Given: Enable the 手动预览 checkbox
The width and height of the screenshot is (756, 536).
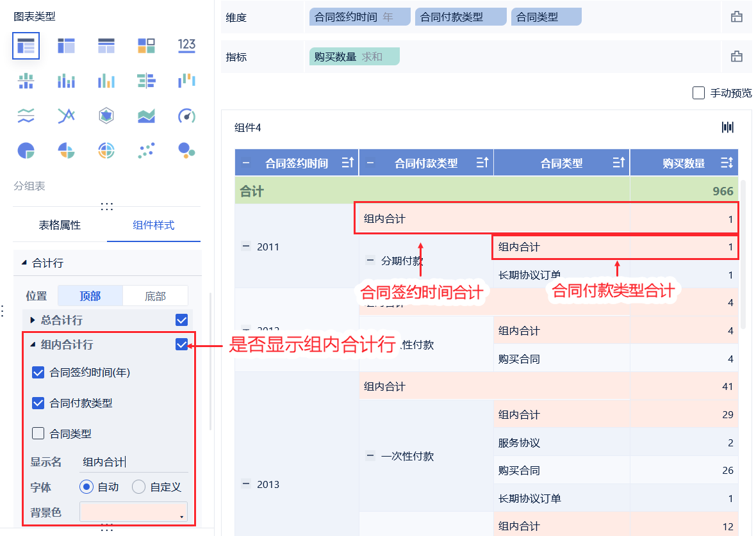Looking at the screenshot, I should 698,93.
